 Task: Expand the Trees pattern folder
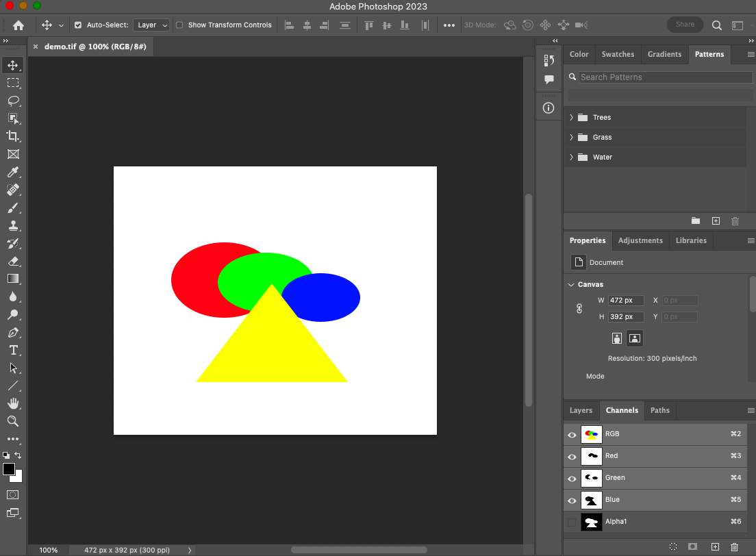pyautogui.click(x=572, y=118)
